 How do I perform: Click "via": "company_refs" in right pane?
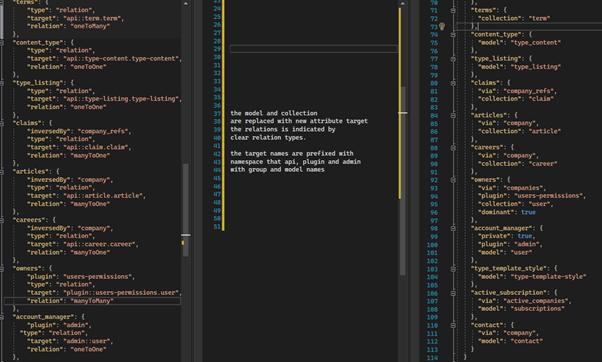(517, 91)
